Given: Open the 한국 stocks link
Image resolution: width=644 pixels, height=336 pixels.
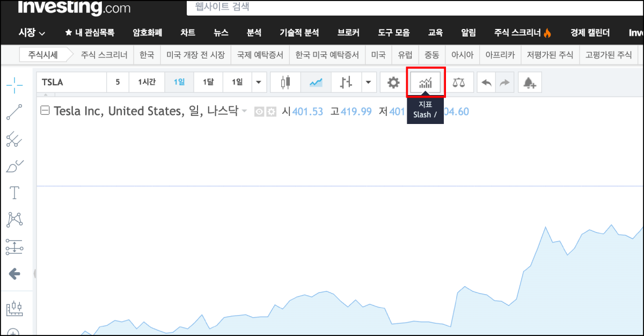Looking at the screenshot, I should click(x=147, y=55).
